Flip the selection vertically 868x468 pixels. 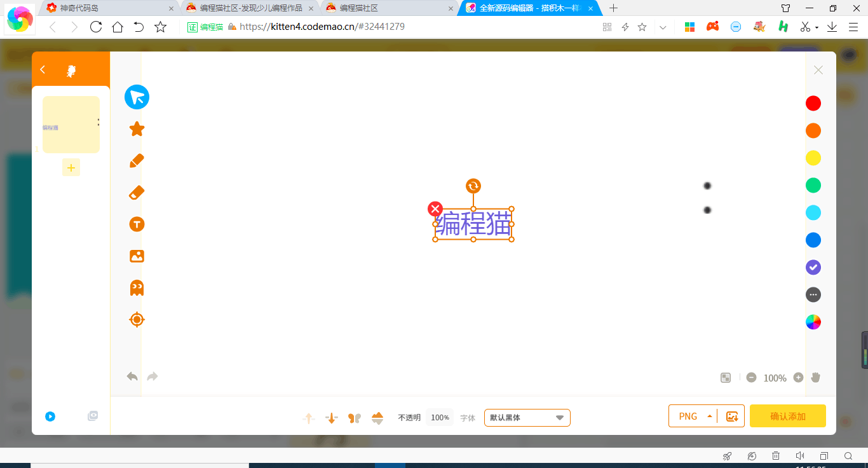click(377, 418)
